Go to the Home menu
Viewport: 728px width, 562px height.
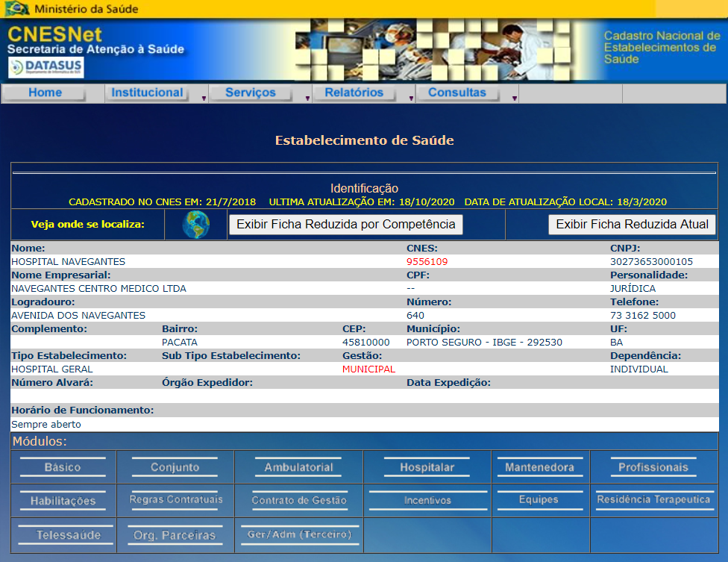coord(45,93)
